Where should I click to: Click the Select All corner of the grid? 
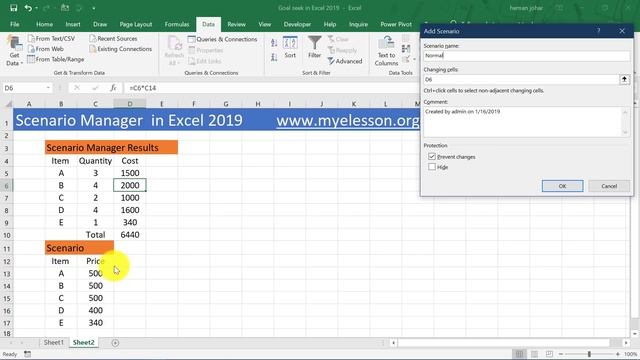(8, 104)
